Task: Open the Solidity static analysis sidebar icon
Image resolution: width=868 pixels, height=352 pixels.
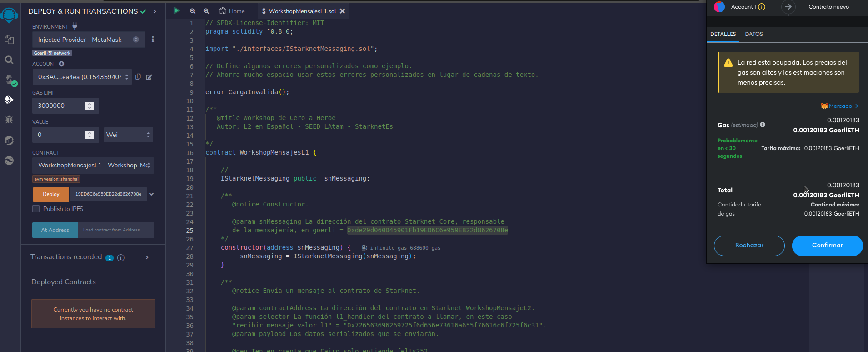Action: coord(9,140)
